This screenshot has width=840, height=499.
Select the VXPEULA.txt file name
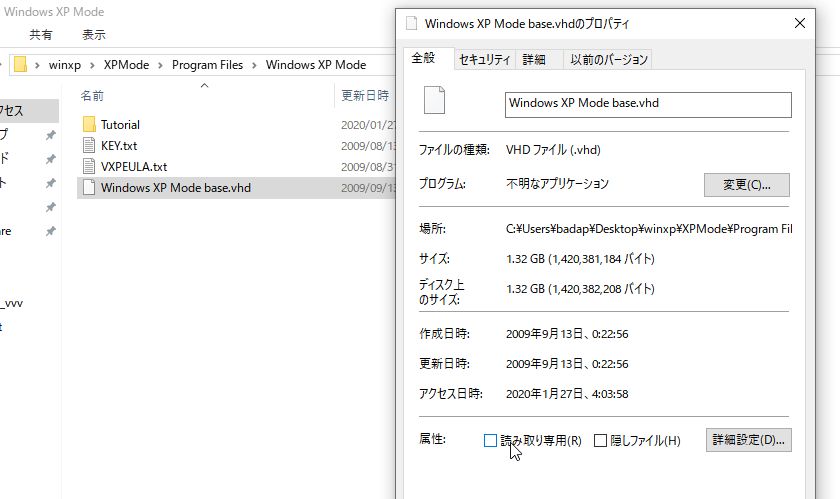134,166
